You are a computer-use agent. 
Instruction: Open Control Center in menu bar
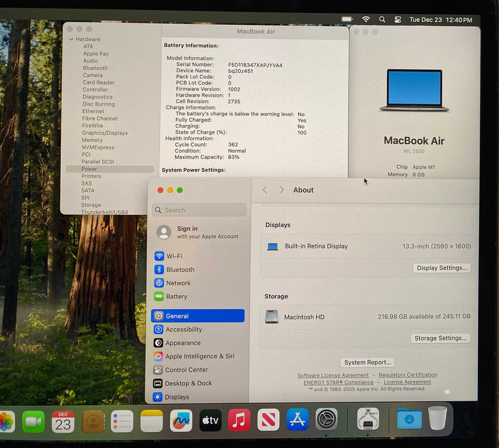pos(398,20)
